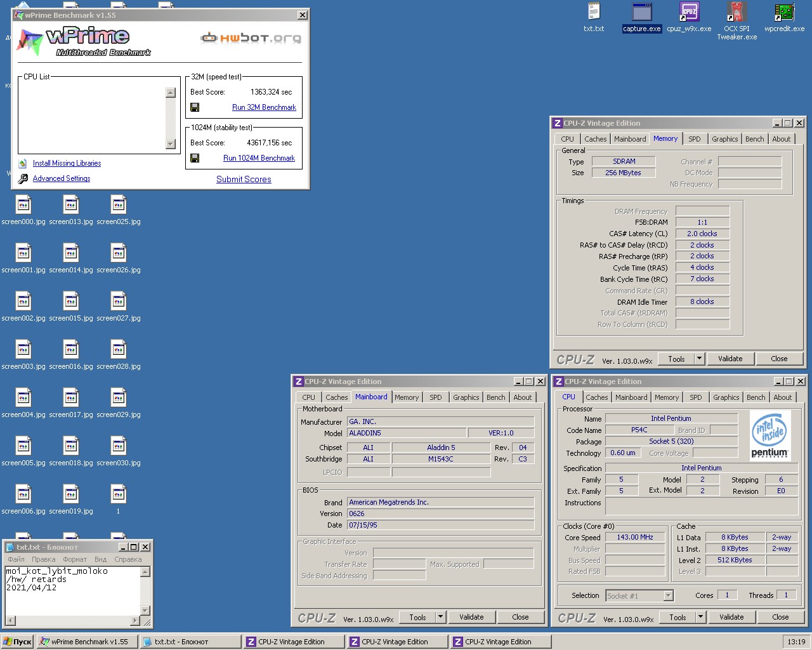The height and width of the screenshot is (650, 812).
Task: Open Graphics tab in Memory CPU-Z window
Action: [724, 139]
